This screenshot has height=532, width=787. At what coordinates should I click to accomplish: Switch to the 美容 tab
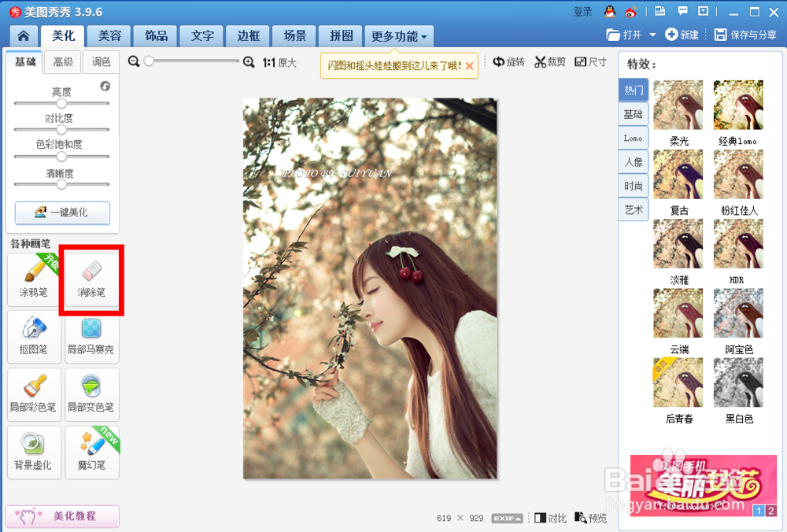pyautogui.click(x=109, y=35)
